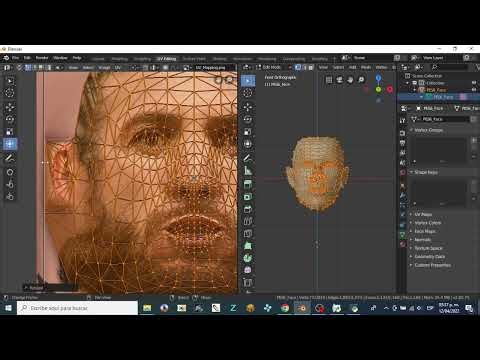The image size is (480, 360).
Task: Select the Cursor tool in UV editor
Action: coord(10,93)
